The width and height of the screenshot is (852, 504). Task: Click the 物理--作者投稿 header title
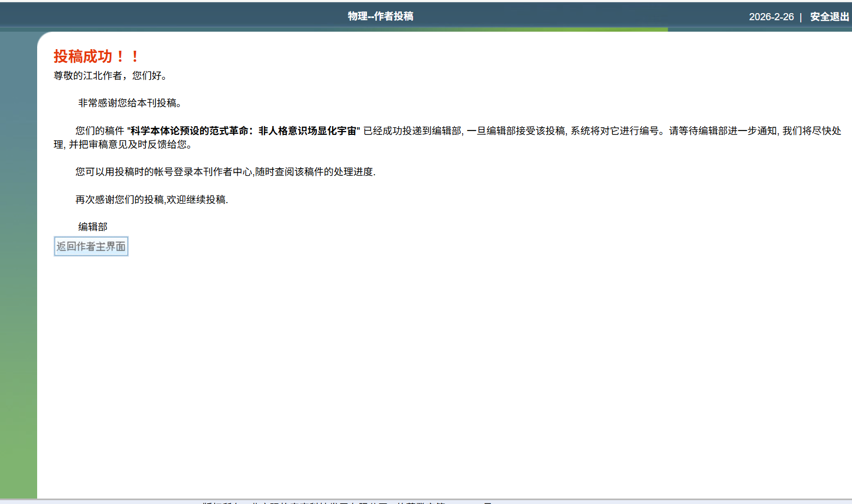pyautogui.click(x=380, y=16)
